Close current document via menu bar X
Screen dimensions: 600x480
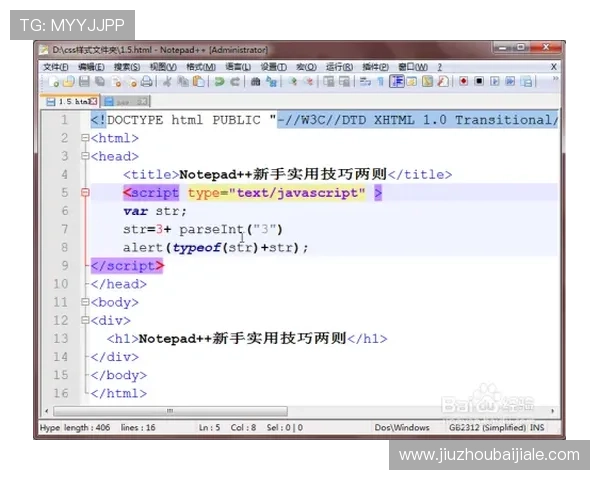(553, 67)
